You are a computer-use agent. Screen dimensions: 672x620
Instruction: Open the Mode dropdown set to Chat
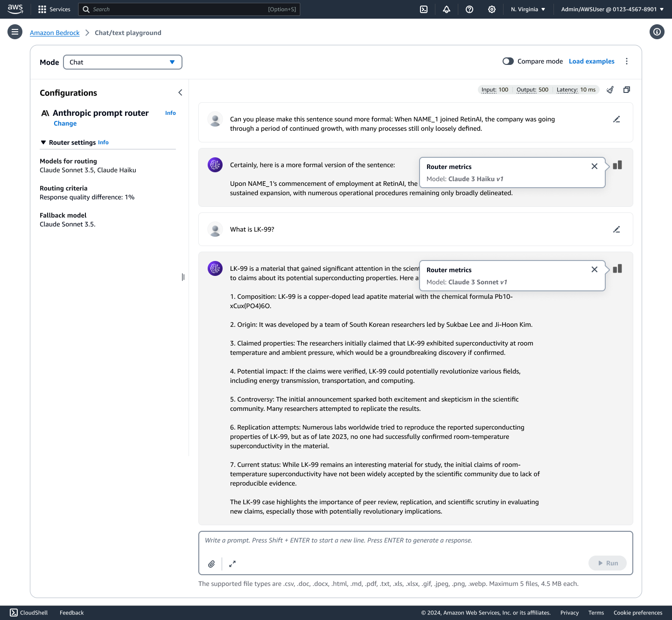click(x=123, y=62)
